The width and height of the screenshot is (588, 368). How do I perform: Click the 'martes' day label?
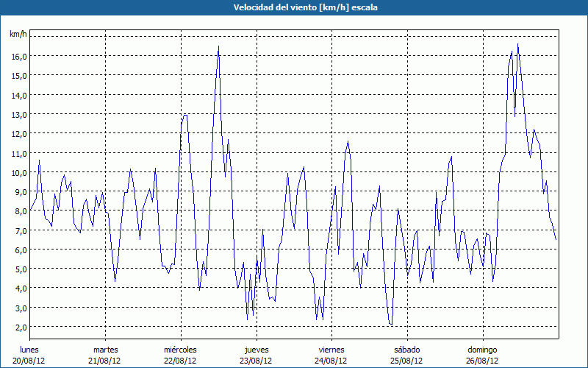tap(105, 349)
